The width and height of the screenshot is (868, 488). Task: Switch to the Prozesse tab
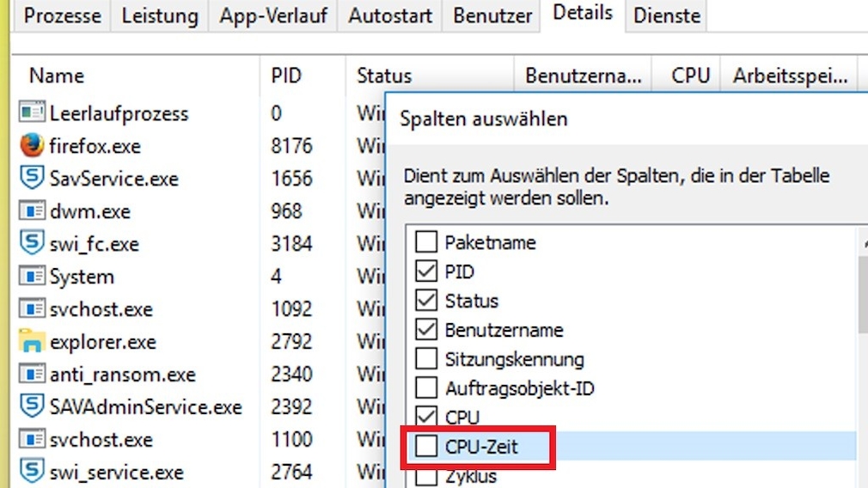[x=62, y=15]
